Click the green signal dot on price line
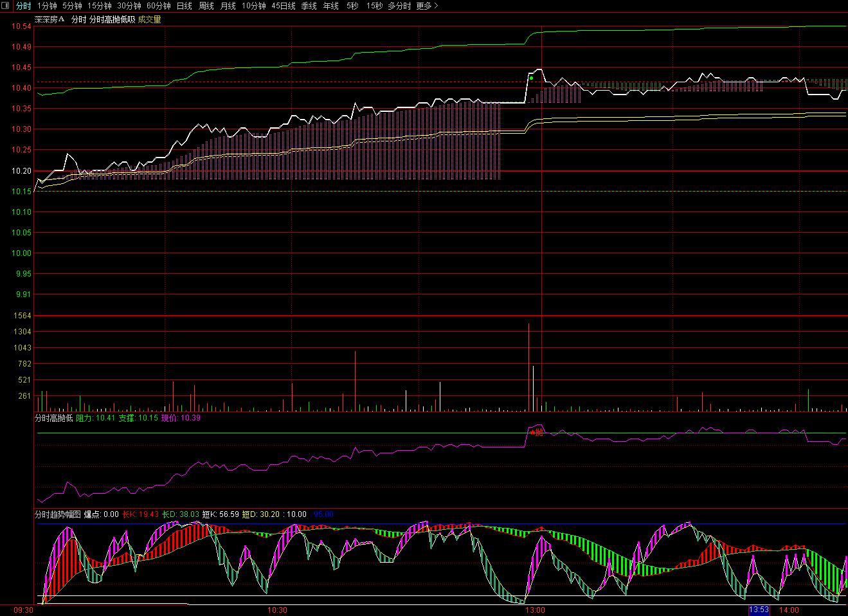Viewport: 848px width, 616px height. tap(531, 78)
